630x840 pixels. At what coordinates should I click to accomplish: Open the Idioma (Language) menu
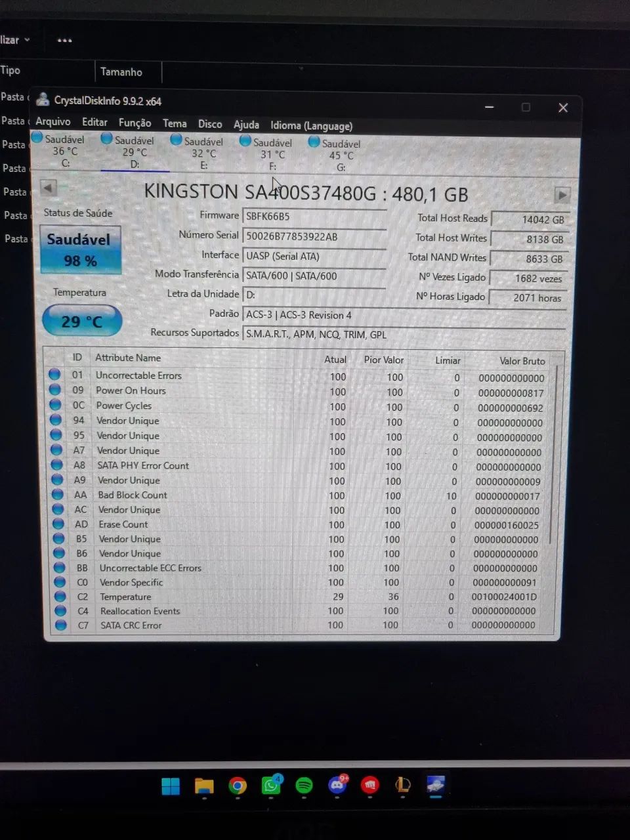(311, 126)
